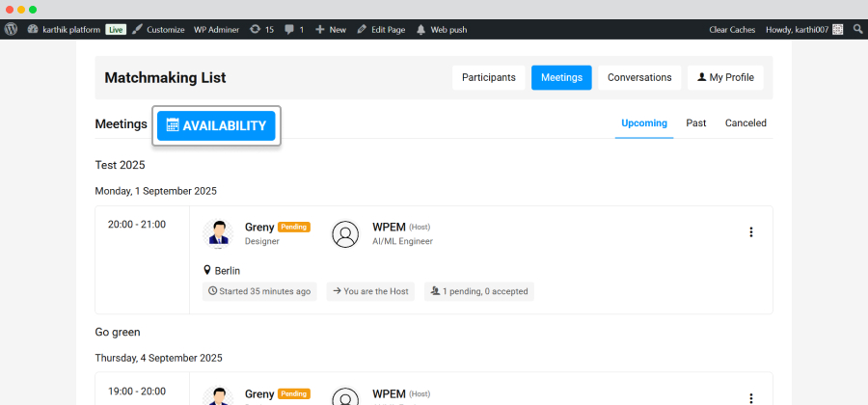Viewport: 868px width, 405px height.
Task: Open comments awaiting moderation
Action: coord(294,30)
